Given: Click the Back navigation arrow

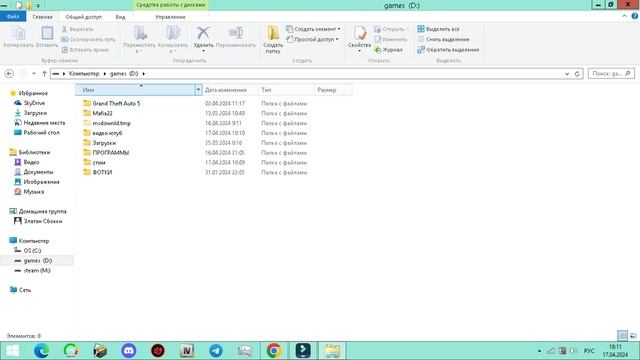Looking at the screenshot, I should pos(9,73).
